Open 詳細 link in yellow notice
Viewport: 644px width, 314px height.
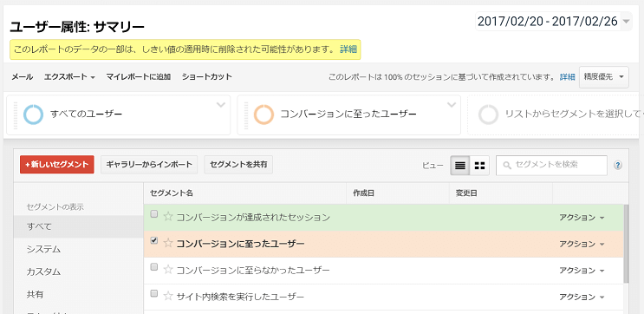coord(348,49)
